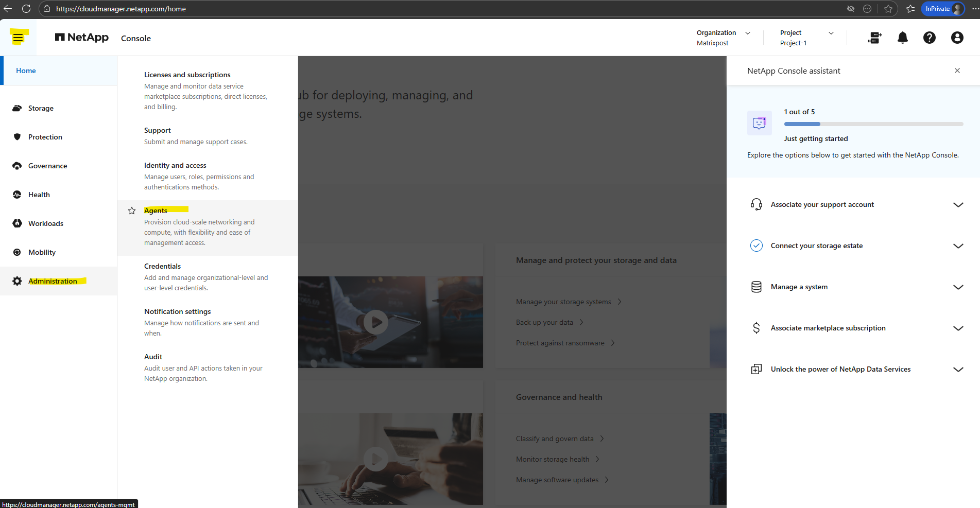The image size is (980, 508).
Task: Close the NetApp Console assistant panel
Action: (x=957, y=71)
